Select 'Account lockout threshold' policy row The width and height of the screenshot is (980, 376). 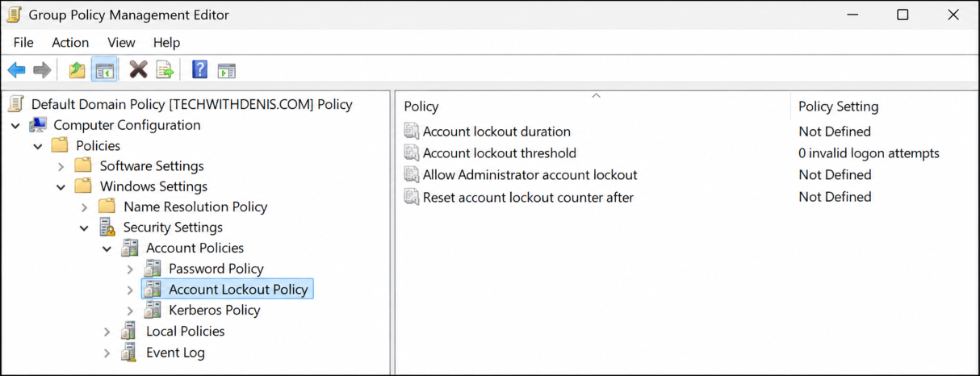coord(500,153)
